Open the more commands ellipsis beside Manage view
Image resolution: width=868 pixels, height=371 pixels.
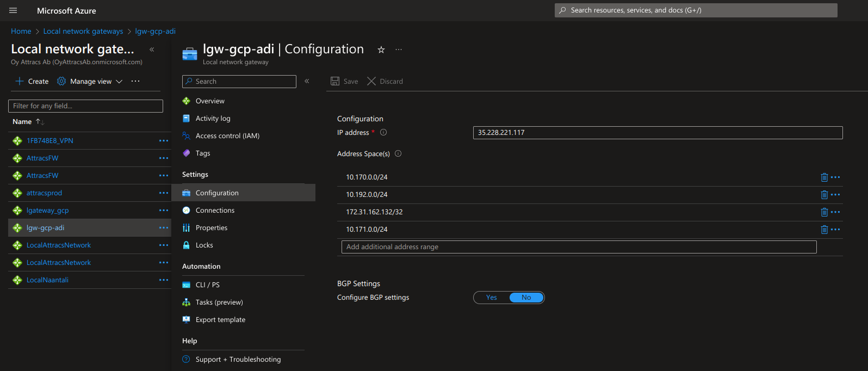coord(135,81)
